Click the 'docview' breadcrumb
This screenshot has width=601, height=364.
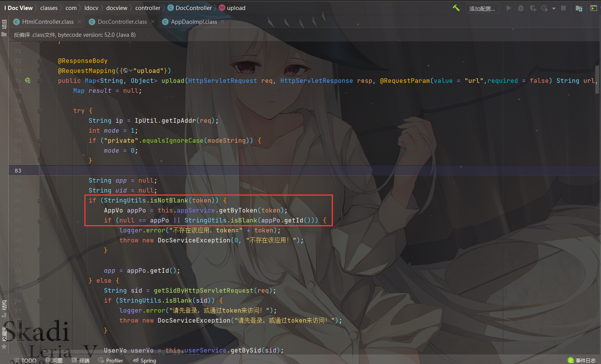coord(117,8)
